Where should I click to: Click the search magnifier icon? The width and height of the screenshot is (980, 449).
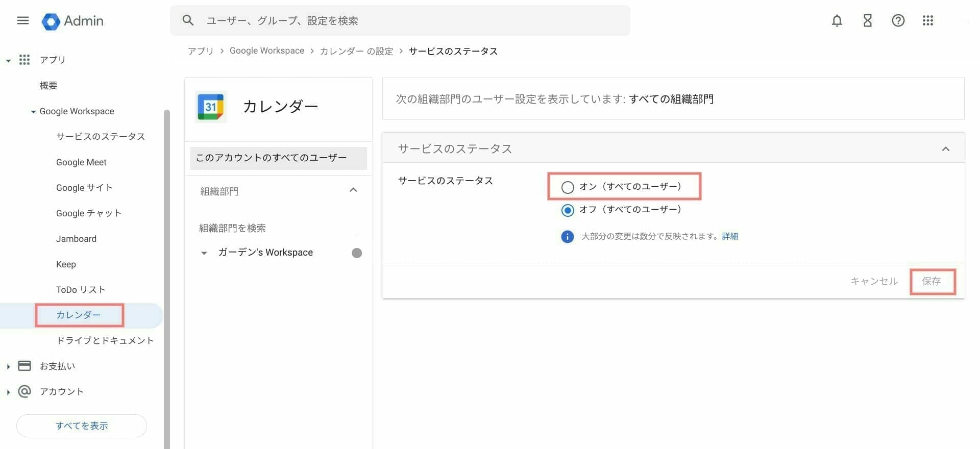point(188,20)
